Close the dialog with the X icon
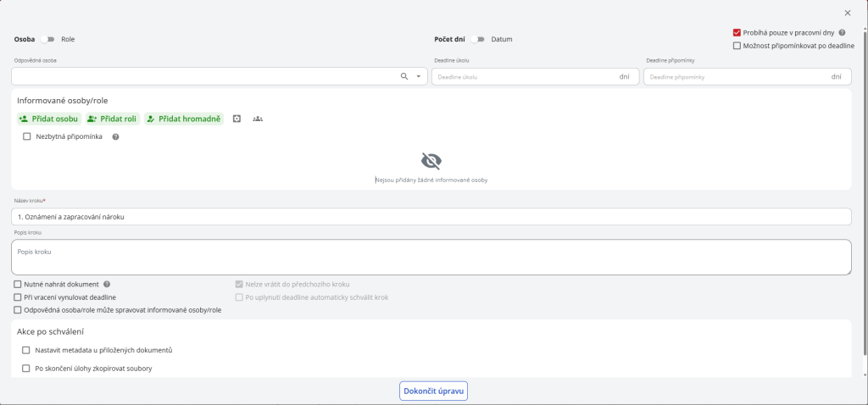868x405 pixels. click(x=848, y=13)
